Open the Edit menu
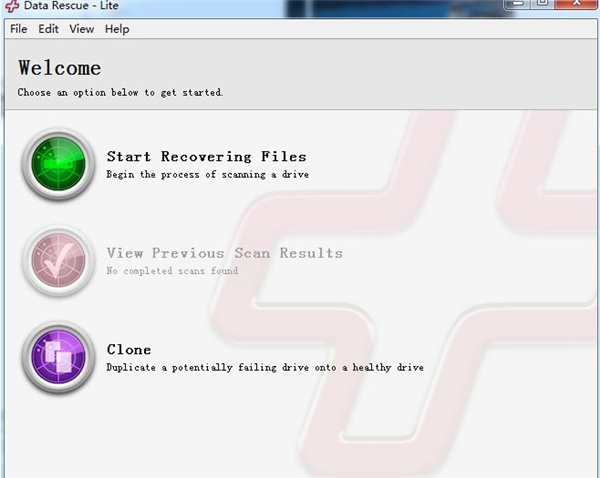 (48, 29)
